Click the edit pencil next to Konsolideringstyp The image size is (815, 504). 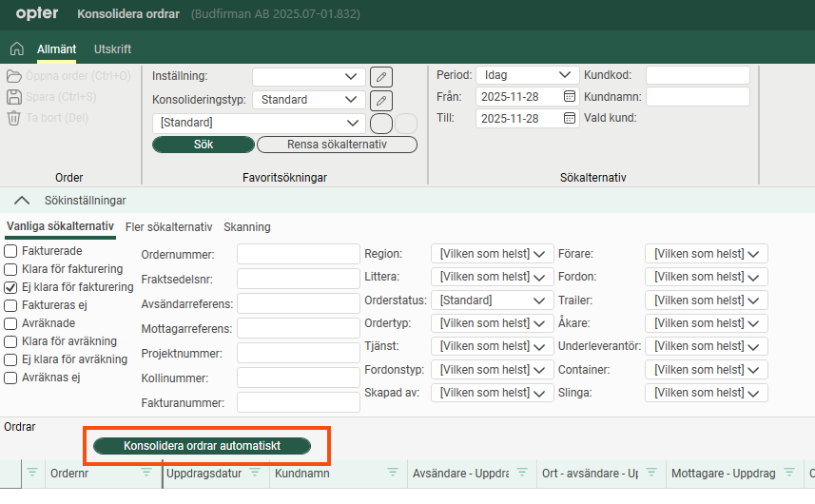tap(380, 100)
